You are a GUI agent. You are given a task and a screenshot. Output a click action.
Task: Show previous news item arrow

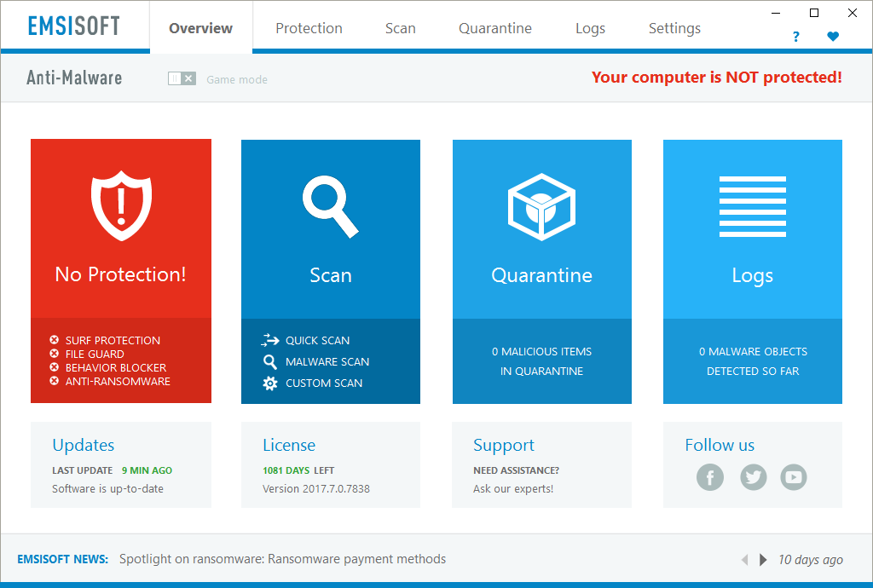(745, 560)
